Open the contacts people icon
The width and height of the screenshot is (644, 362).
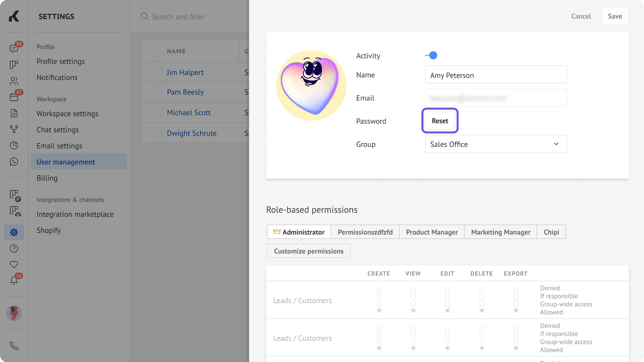tap(14, 81)
